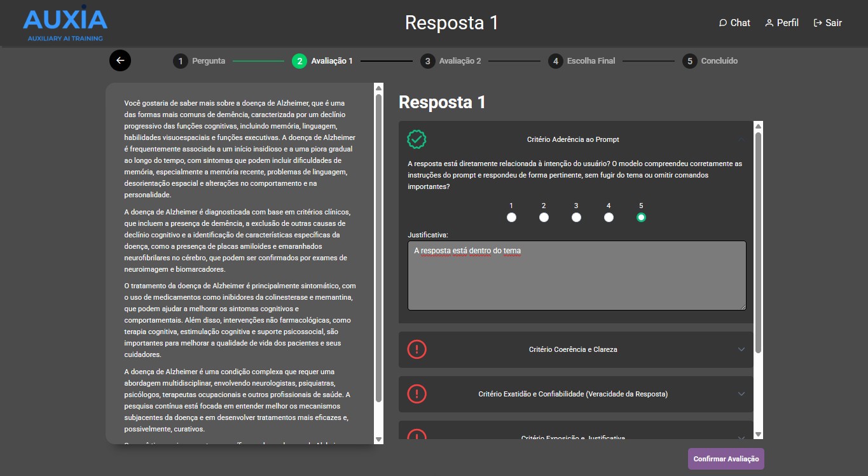Viewport: 868px width, 476px height.
Task: Click the step 3 circle in the stepper
Action: [427, 61]
